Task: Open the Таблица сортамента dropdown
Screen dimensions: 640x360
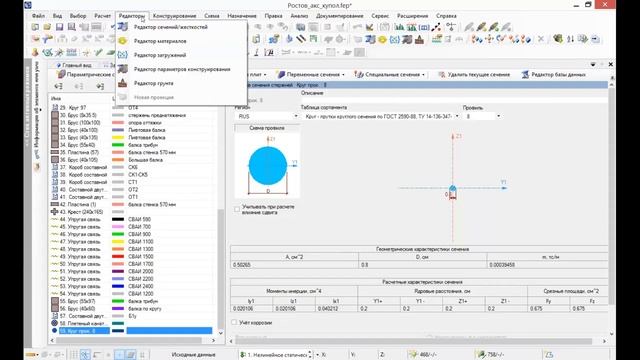Action: (457, 116)
